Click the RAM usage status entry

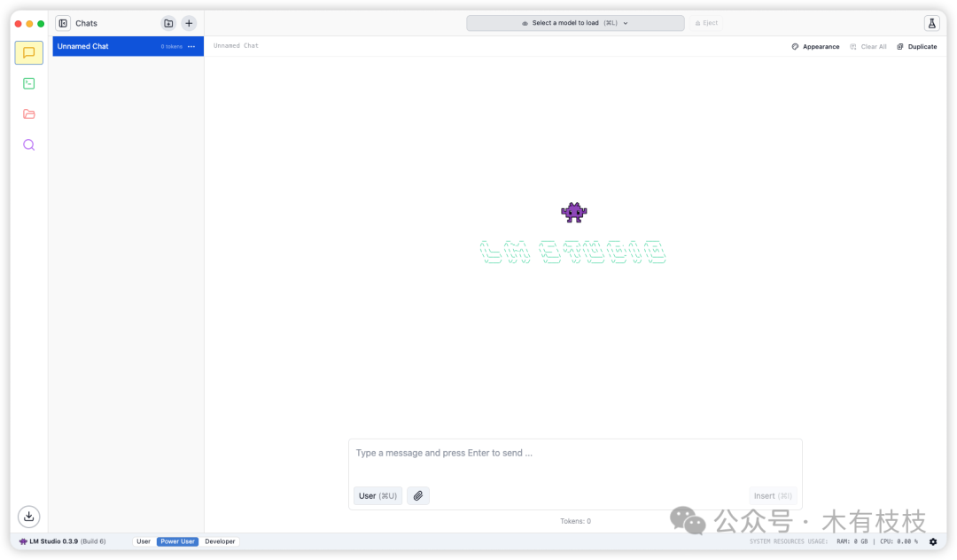[852, 541]
